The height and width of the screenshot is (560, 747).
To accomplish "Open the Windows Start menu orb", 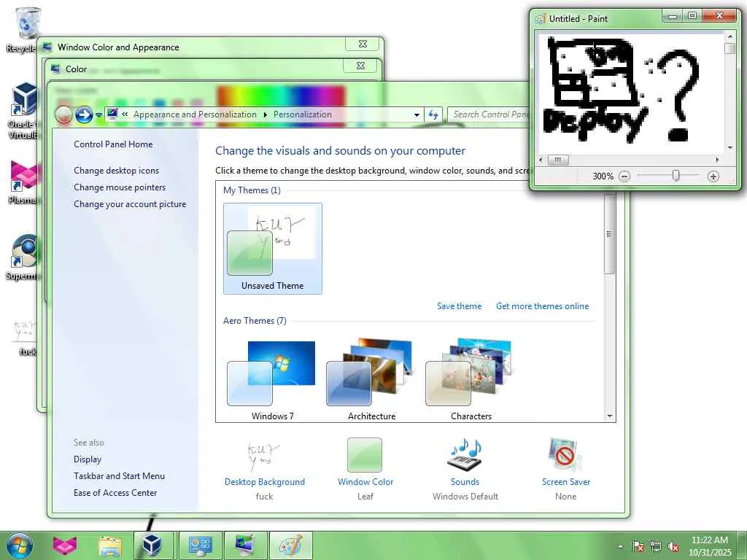I will 20,545.
